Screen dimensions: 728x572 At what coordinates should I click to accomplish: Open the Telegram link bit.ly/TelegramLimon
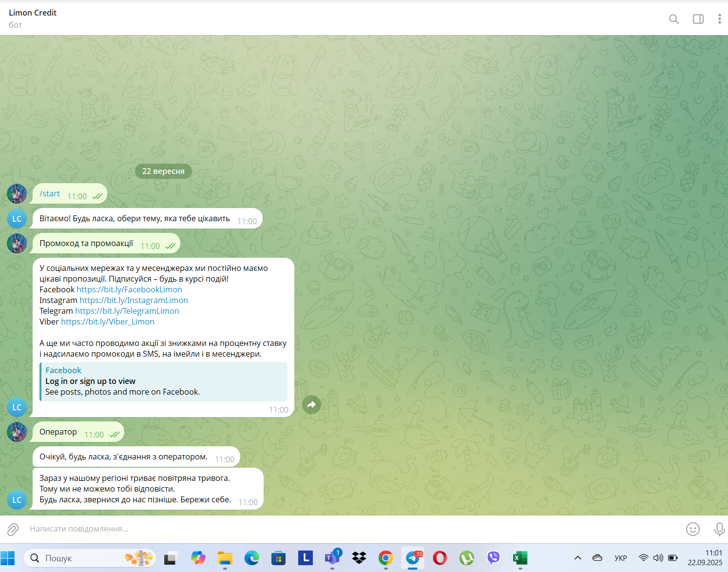[x=127, y=311]
